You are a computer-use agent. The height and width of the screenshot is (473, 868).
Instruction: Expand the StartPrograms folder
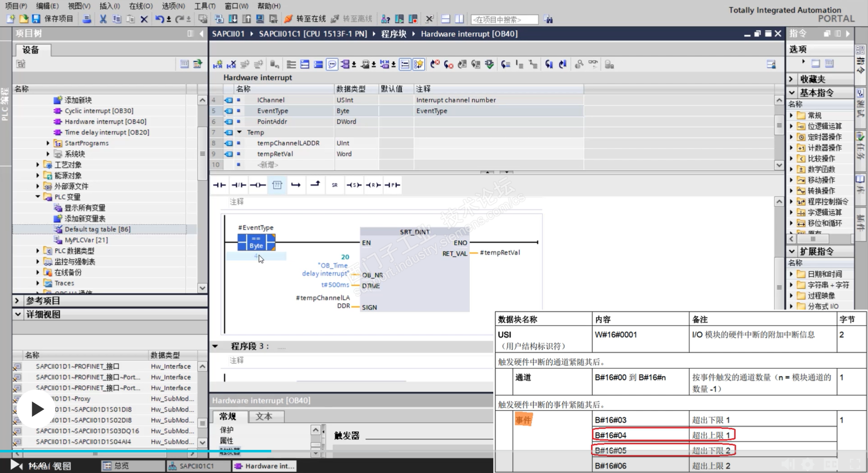[x=48, y=143]
